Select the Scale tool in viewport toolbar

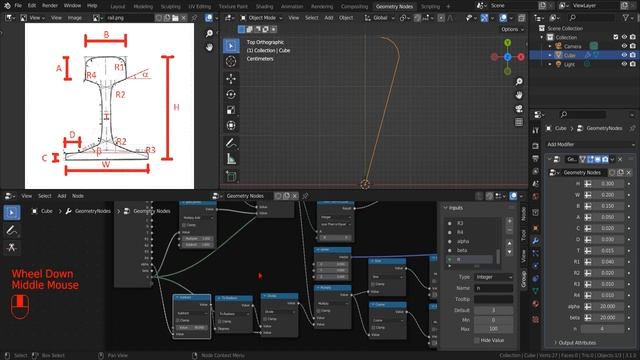tap(231, 110)
